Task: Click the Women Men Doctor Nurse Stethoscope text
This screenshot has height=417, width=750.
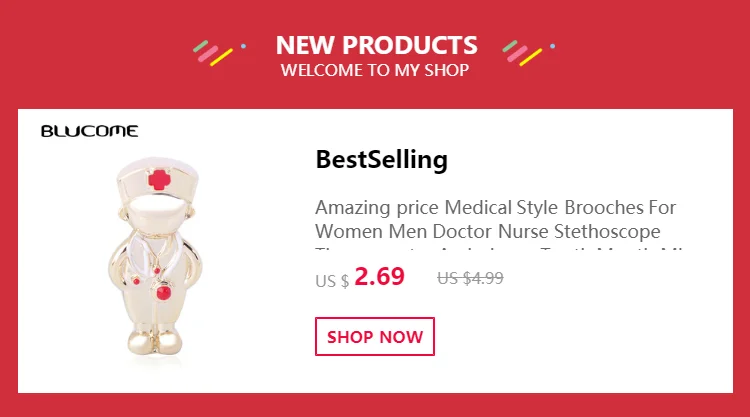Action: point(487,231)
